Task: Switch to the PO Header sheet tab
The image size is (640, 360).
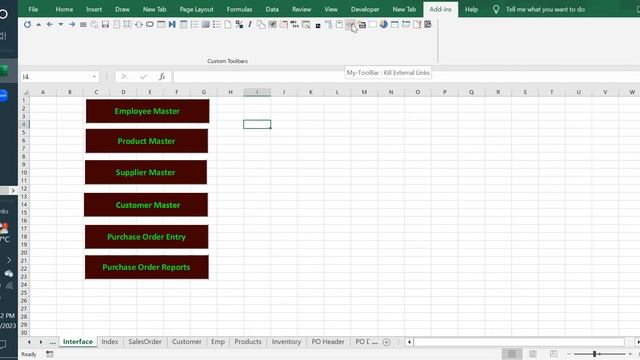Action: [328, 342]
